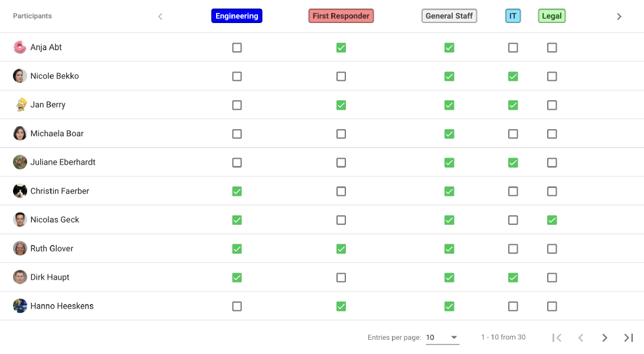Click the left chevron beside Participants
This screenshot has height=354, width=644.
(160, 16)
